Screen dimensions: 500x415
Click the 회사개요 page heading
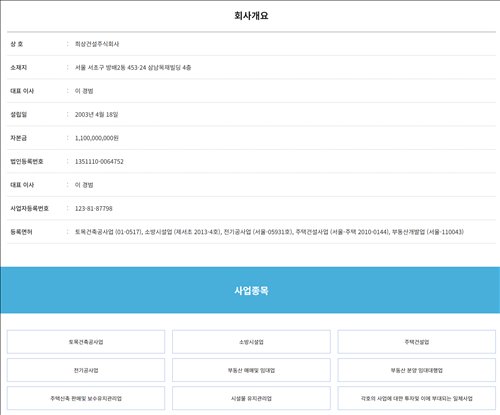tap(251, 16)
